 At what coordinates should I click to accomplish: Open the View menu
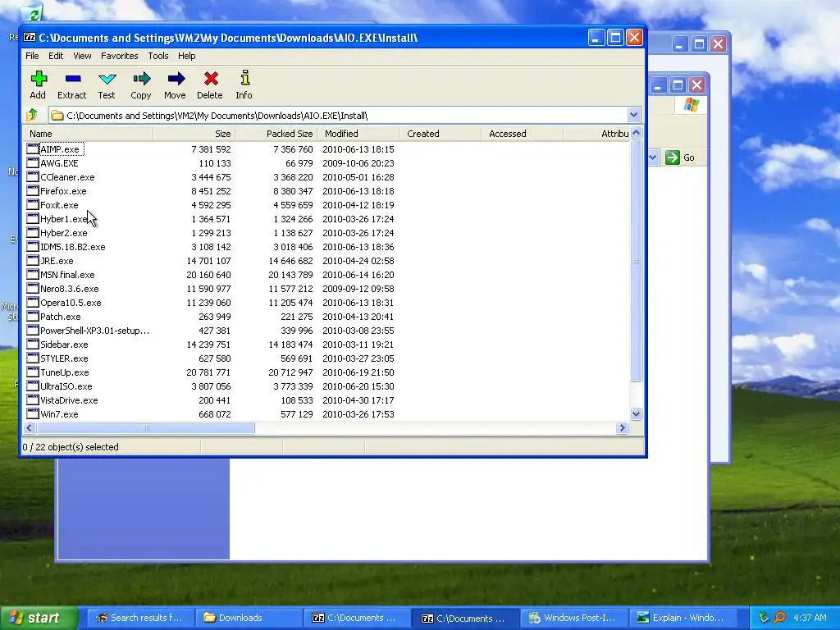click(x=82, y=56)
